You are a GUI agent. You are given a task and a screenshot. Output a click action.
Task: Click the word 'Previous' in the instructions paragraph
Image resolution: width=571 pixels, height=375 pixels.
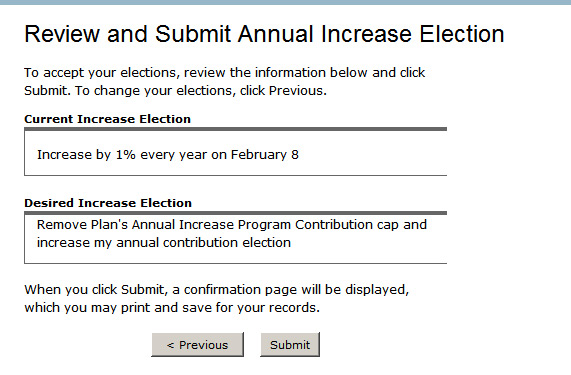click(296, 91)
